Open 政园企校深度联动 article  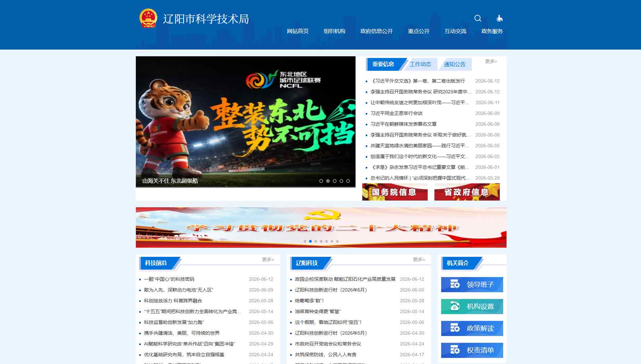tap(345, 279)
